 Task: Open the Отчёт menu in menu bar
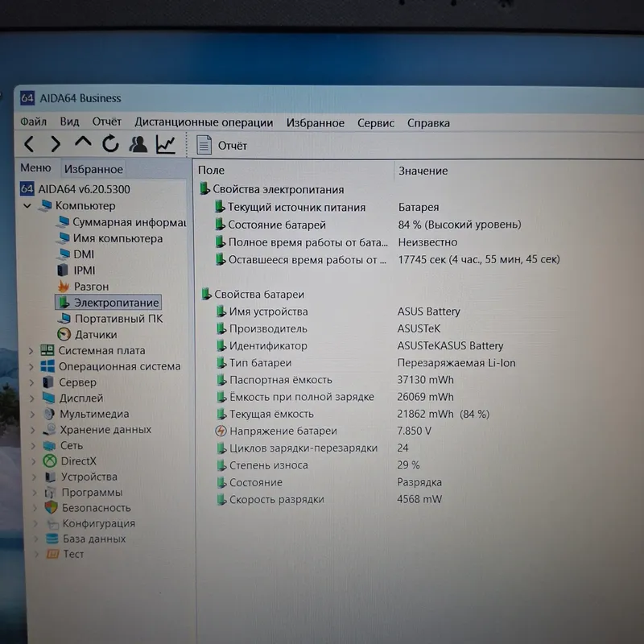(x=107, y=122)
